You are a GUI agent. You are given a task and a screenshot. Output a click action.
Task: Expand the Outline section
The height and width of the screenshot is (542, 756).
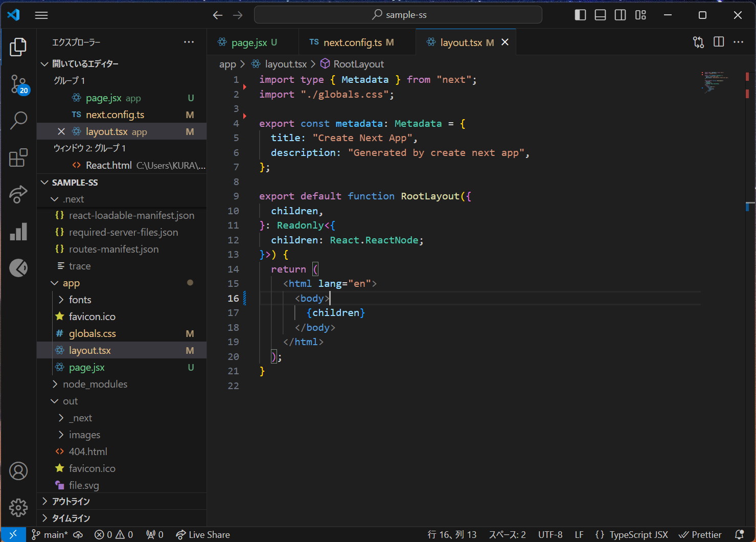(x=122, y=501)
